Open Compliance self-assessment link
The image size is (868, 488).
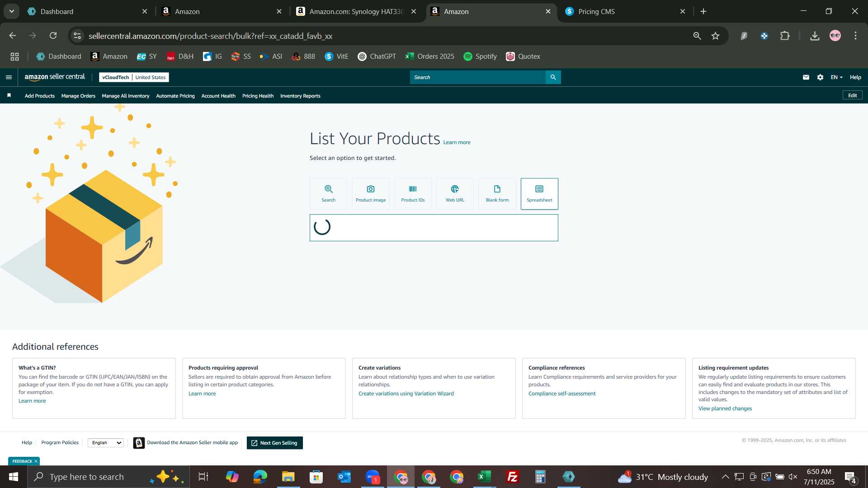[x=562, y=394]
